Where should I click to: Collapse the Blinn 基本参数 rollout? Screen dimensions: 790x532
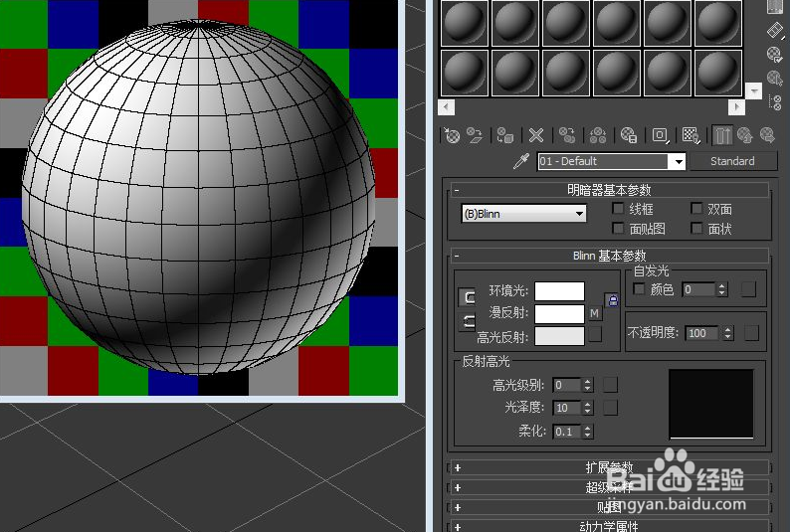click(610, 256)
